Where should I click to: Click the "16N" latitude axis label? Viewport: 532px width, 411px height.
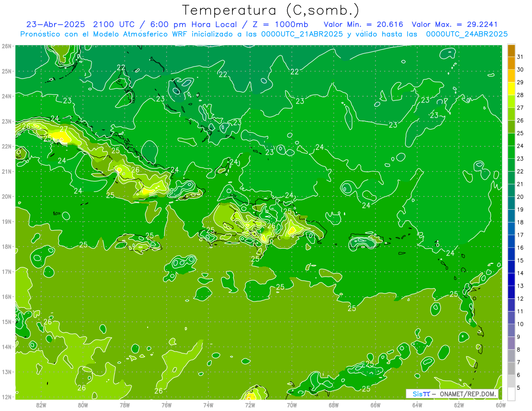pos(7,297)
